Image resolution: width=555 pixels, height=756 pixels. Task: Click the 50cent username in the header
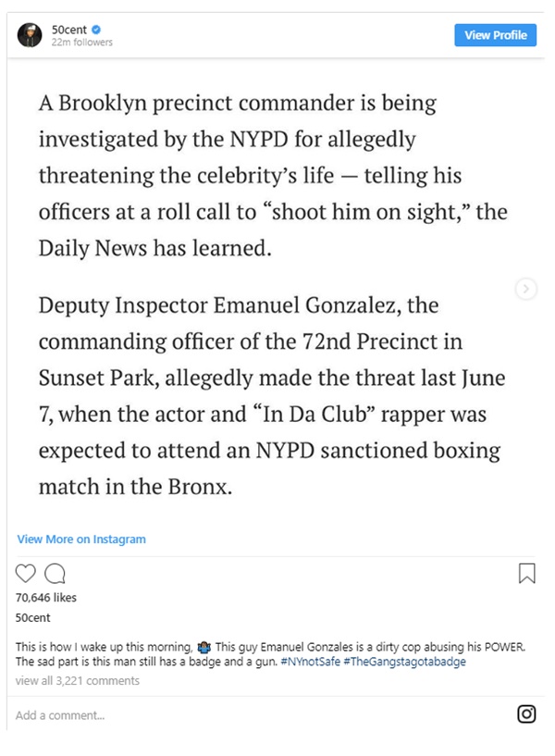pyautogui.click(x=69, y=30)
